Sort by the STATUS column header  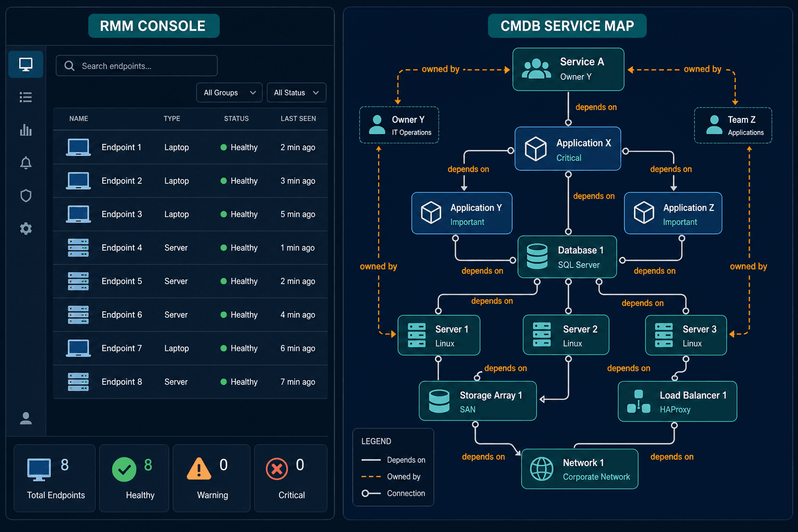[x=236, y=118]
